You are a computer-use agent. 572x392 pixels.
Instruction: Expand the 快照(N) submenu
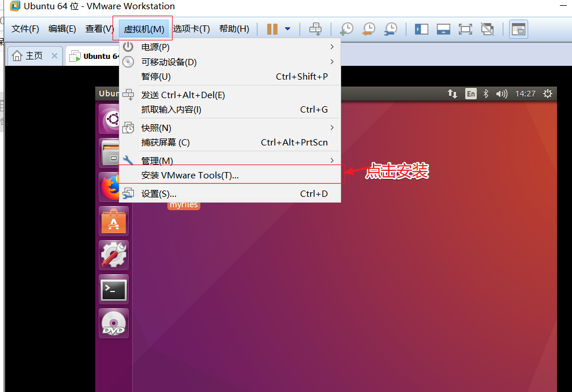tap(230, 128)
